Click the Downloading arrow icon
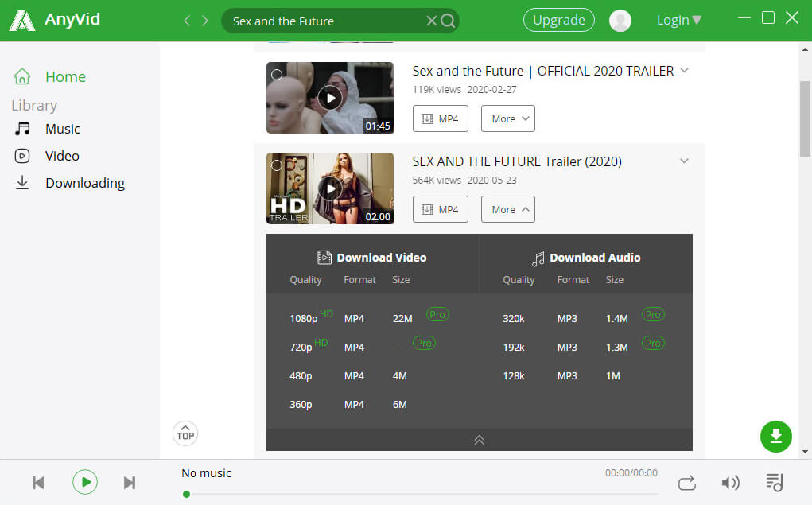 [x=22, y=183]
